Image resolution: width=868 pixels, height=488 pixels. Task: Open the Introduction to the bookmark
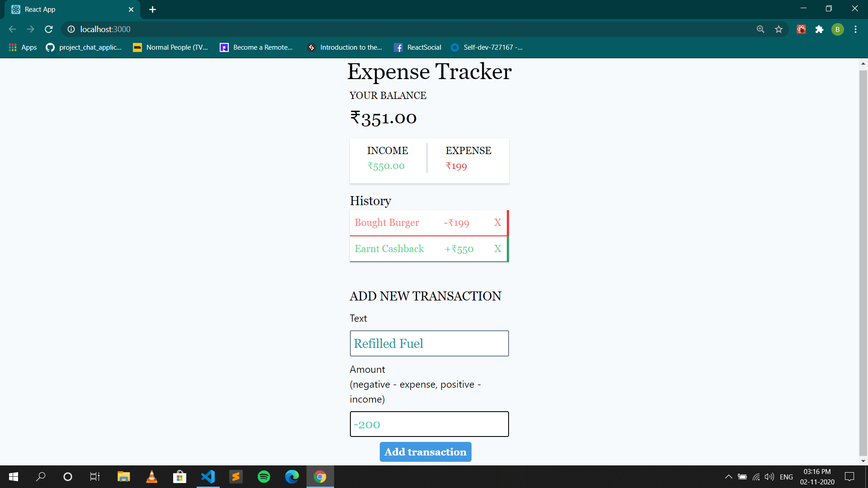pos(344,47)
